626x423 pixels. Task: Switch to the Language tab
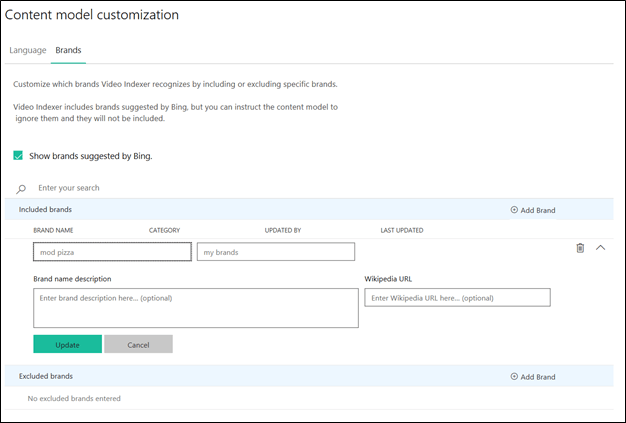click(28, 50)
